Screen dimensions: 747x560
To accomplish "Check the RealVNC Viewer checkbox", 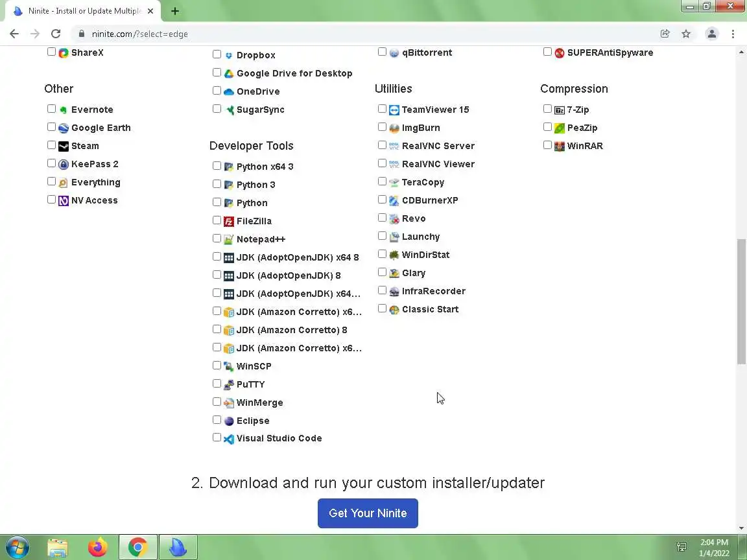I will click(x=382, y=163).
